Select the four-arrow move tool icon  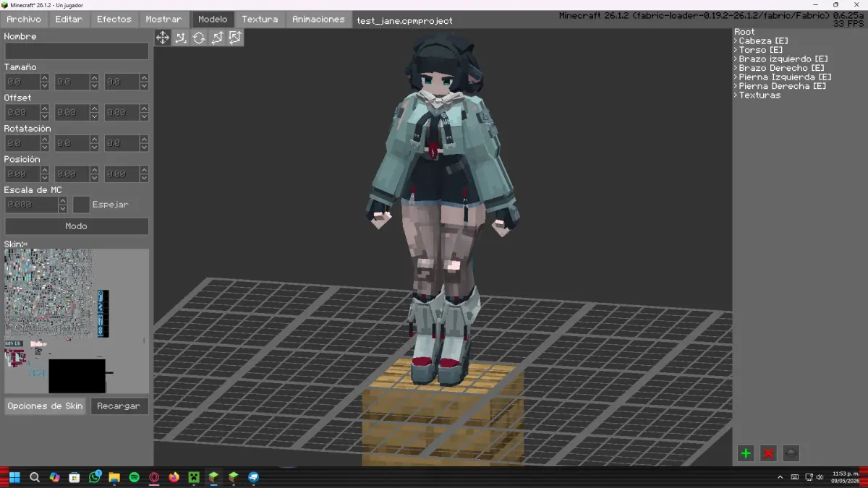click(163, 38)
